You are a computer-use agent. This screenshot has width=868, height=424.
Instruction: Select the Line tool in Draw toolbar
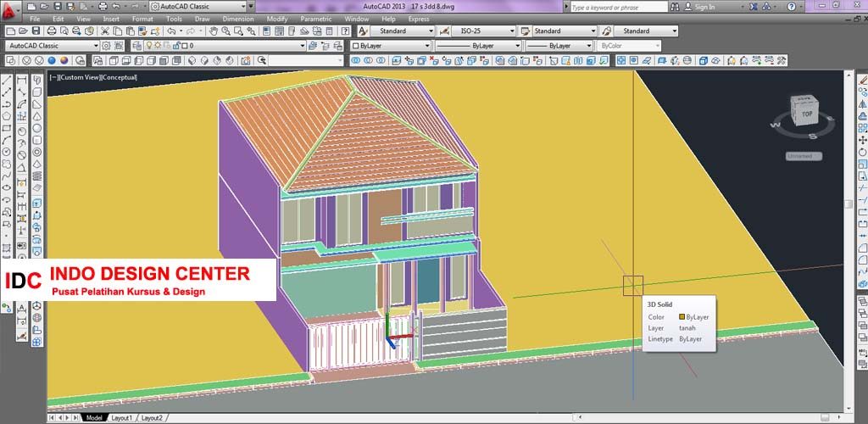point(7,81)
